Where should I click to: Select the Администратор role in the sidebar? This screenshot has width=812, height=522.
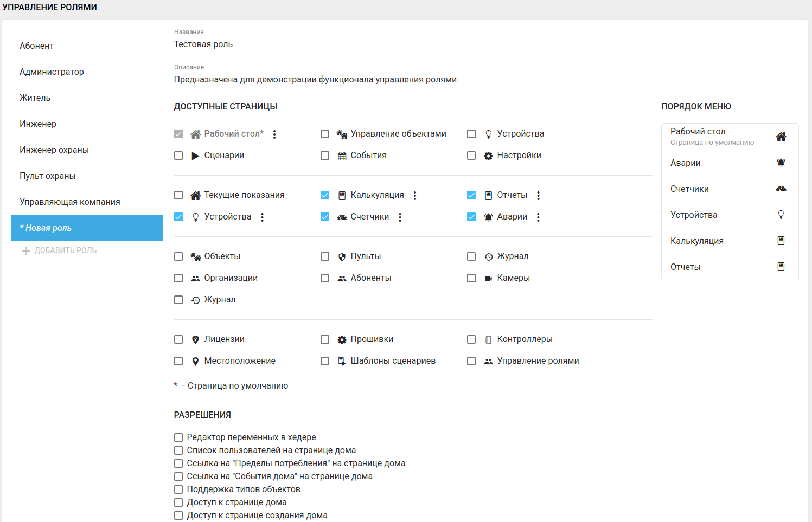coord(52,72)
